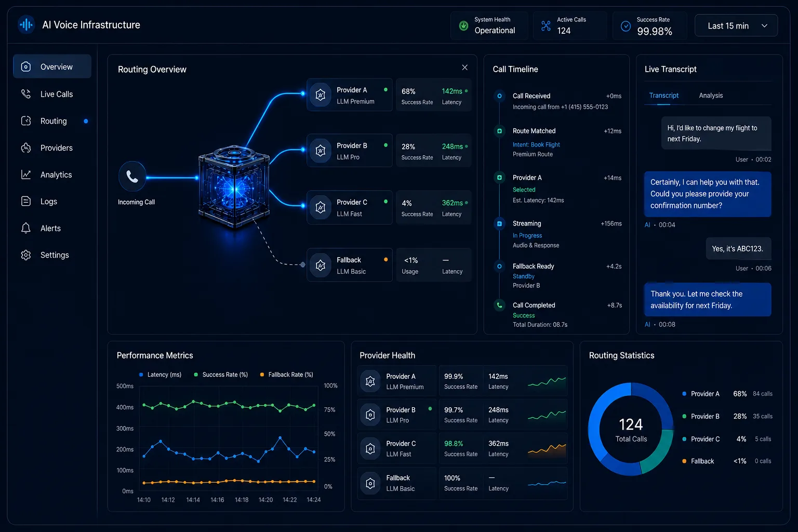Toggle the Latency (ms) legend series
Viewport: 798px width, 532px height.
pos(161,375)
